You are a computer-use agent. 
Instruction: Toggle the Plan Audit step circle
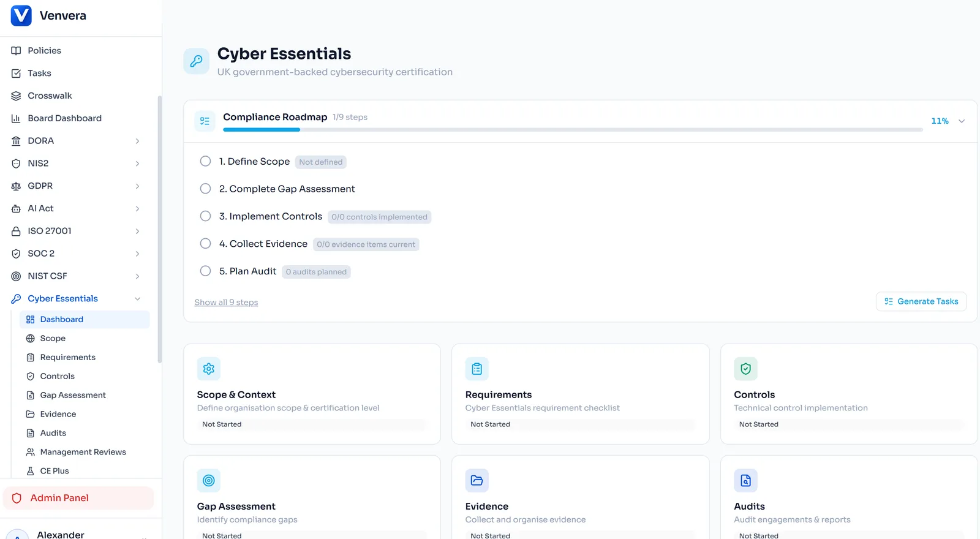(x=206, y=271)
